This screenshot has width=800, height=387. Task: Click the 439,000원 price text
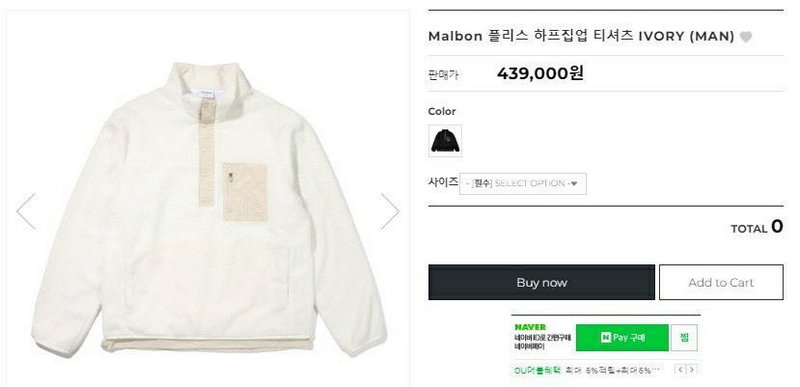540,73
